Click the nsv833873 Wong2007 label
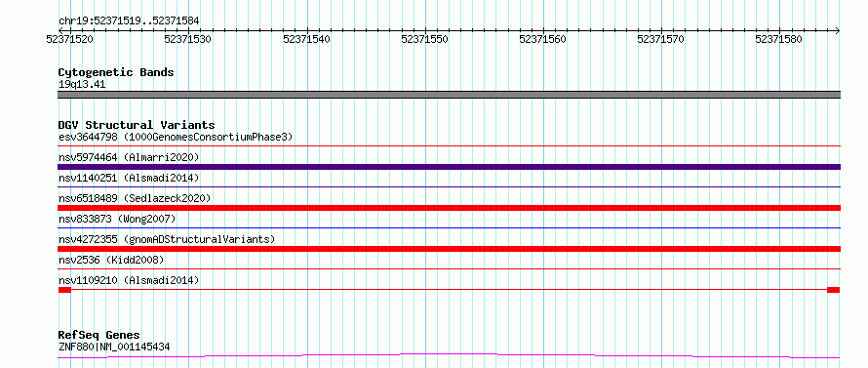Screen dimensions: 868x368 pos(117,219)
